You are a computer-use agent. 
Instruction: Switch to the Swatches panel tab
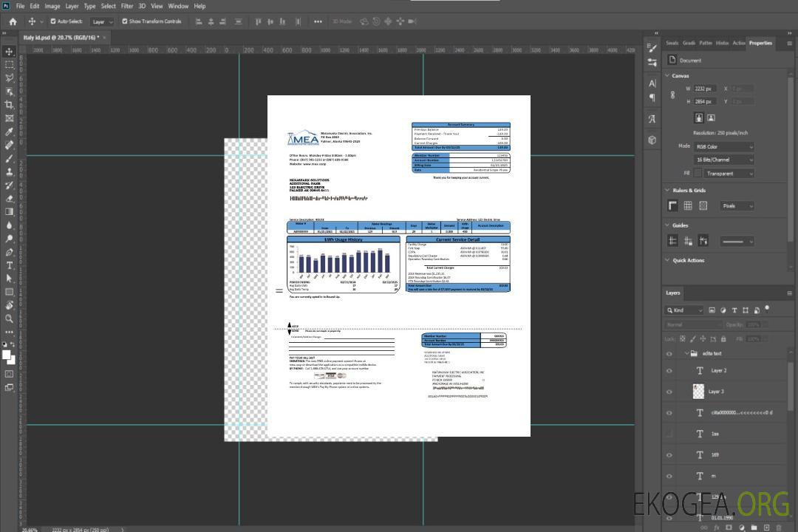[x=672, y=43]
